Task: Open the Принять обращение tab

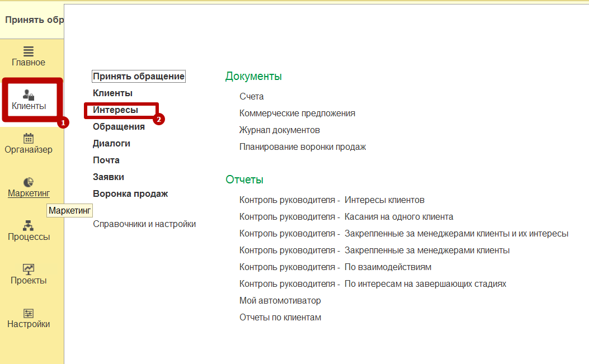Action: tap(34, 20)
